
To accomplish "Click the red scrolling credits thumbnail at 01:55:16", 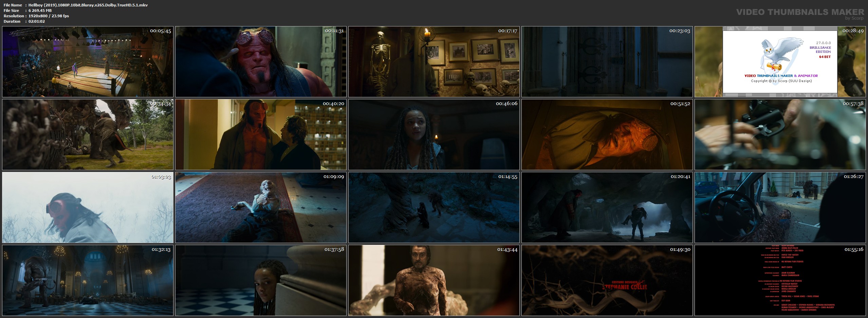I will click(x=780, y=280).
